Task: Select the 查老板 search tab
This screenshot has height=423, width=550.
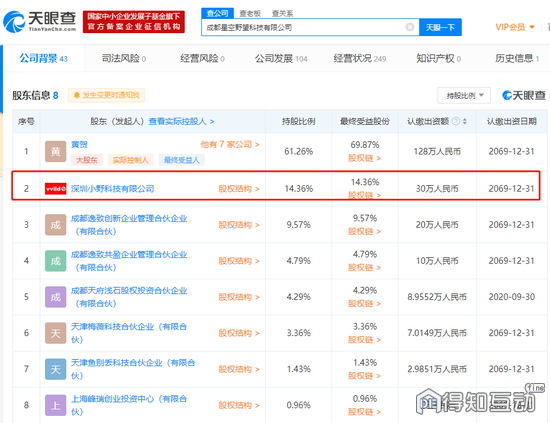Action: (250, 13)
